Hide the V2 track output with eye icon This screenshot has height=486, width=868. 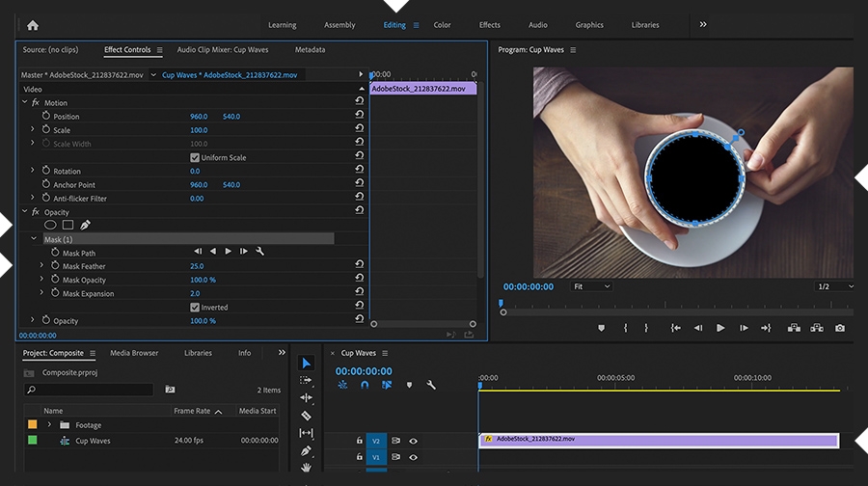[413, 442]
